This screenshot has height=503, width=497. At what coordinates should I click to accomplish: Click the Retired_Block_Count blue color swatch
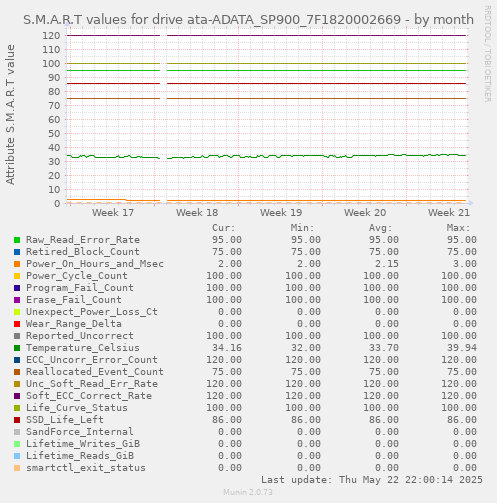[x=17, y=252]
